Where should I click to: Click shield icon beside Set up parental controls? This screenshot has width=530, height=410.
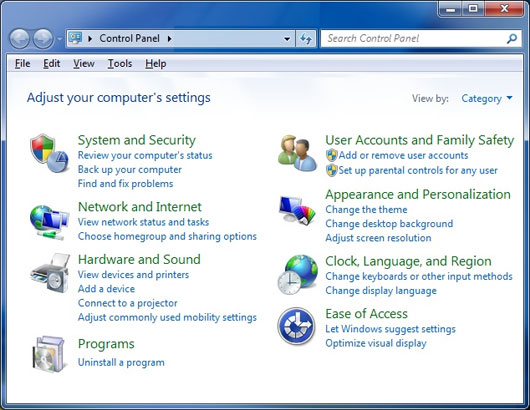[332, 170]
